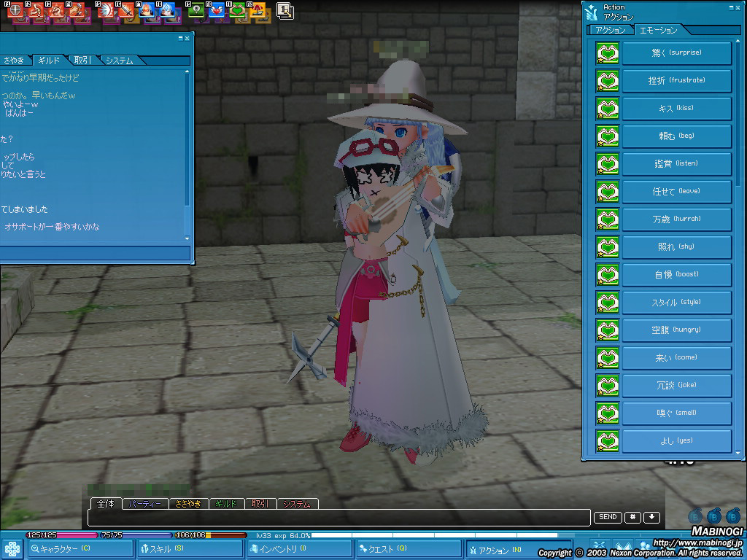Viewport: 747px width, 560px height.
Task: Open main menu knot icon at bottom-left
Action: pos(12,549)
